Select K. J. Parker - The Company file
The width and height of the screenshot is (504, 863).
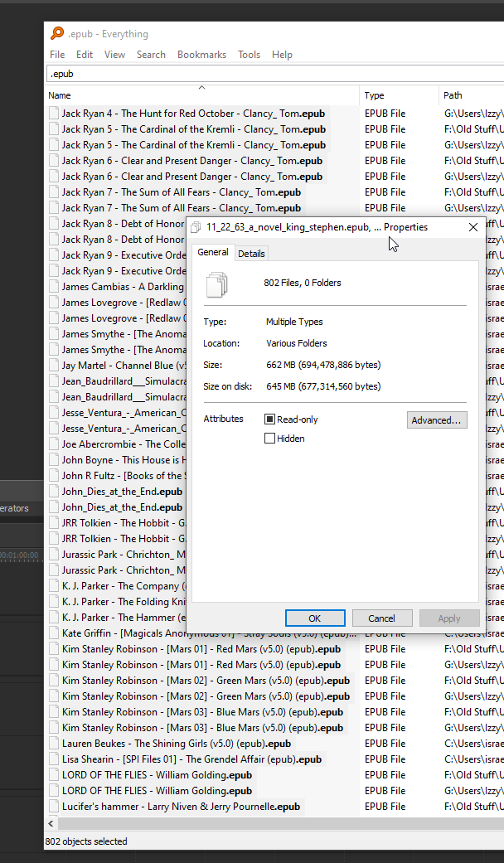124,585
